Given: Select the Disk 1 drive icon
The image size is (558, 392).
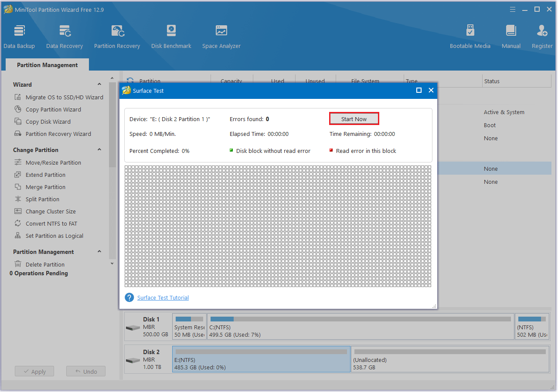Looking at the screenshot, I should pyautogui.click(x=133, y=328).
